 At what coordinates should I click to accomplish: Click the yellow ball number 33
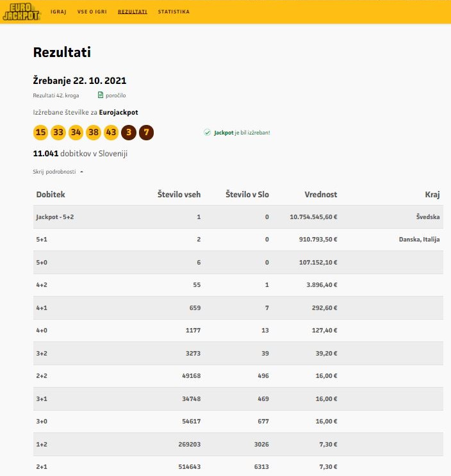click(58, 133)
